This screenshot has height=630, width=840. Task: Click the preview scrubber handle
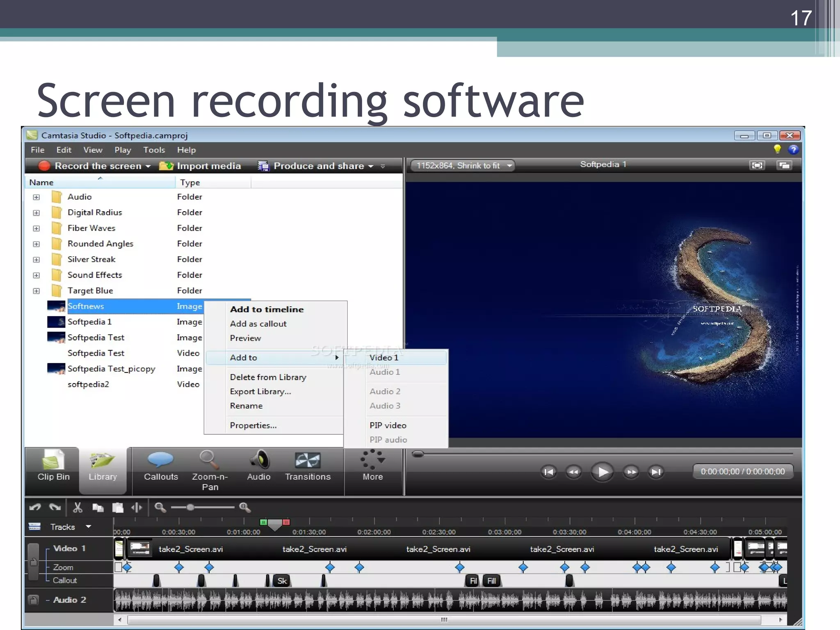[x=418, y=454]
